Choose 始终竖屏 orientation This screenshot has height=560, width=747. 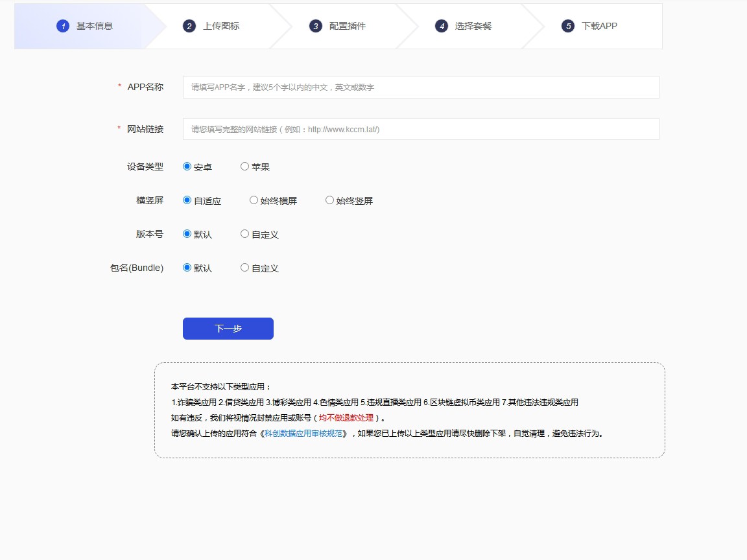point(329,200)
